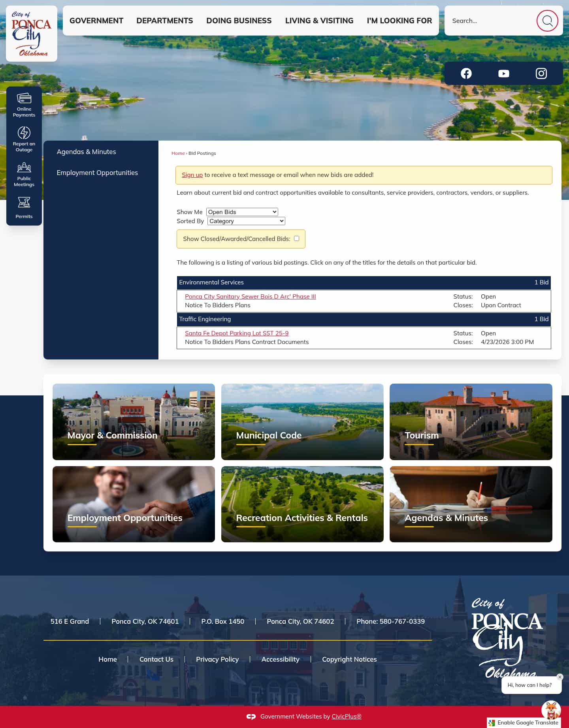Open the YouTube channel icon
The image size is (569, 728).
[503, 73]
